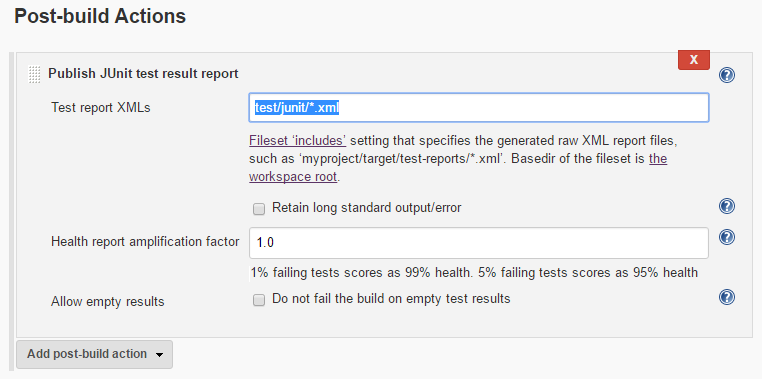The width and height of the screenshot is (762, 379).
Task: Click the Health report amplification factor field
Action: pos(479,242)
